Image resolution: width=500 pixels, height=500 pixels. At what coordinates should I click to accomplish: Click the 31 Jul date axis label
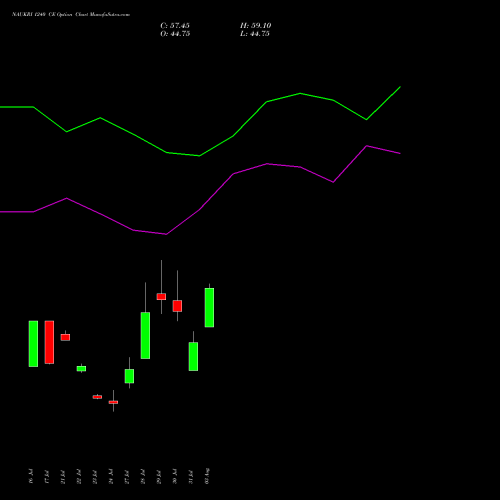(x=191, y=476)
